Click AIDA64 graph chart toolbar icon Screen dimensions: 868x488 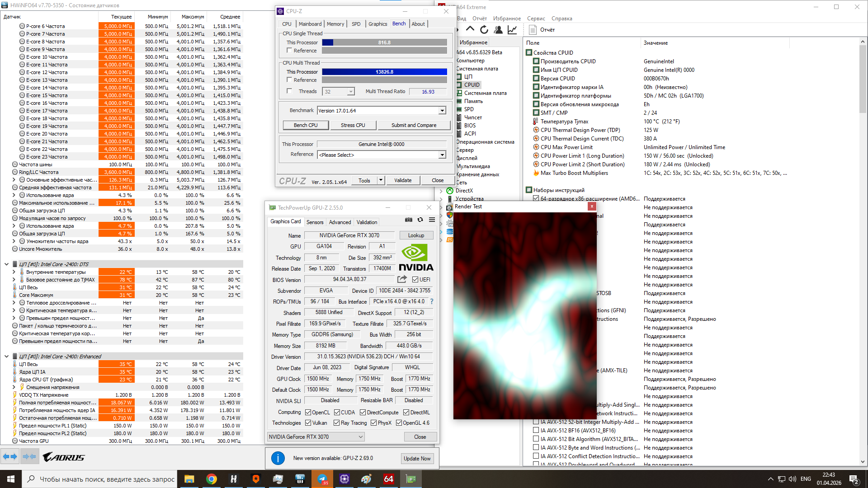[512, 30]
